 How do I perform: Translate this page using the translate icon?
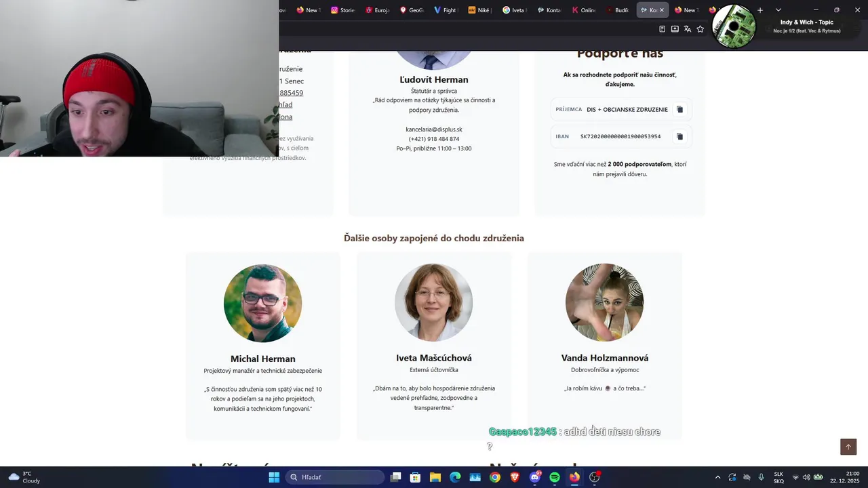pos(688,29)
